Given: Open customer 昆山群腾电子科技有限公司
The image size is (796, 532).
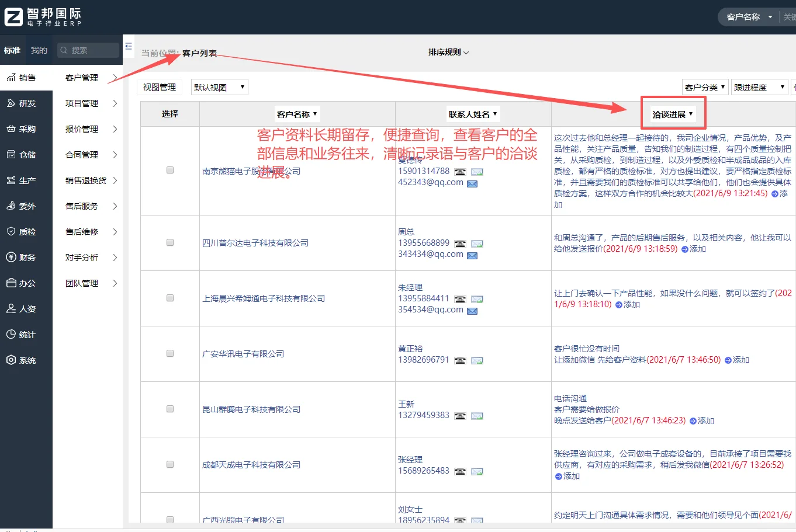Looking at the screenshot, I should click(x=251, y=409).
